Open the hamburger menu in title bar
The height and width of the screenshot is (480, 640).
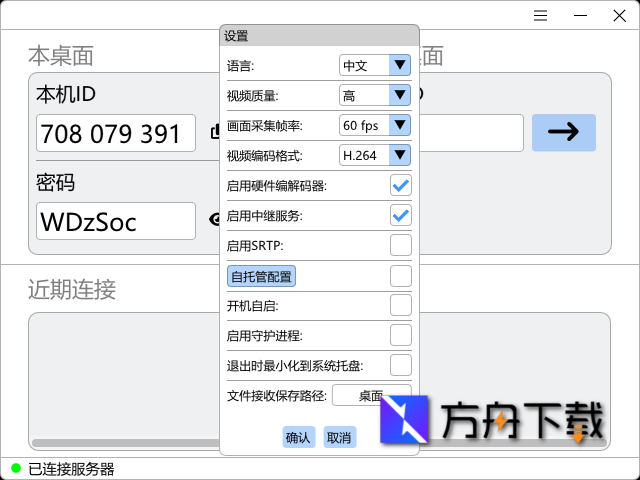coord(540,16)
